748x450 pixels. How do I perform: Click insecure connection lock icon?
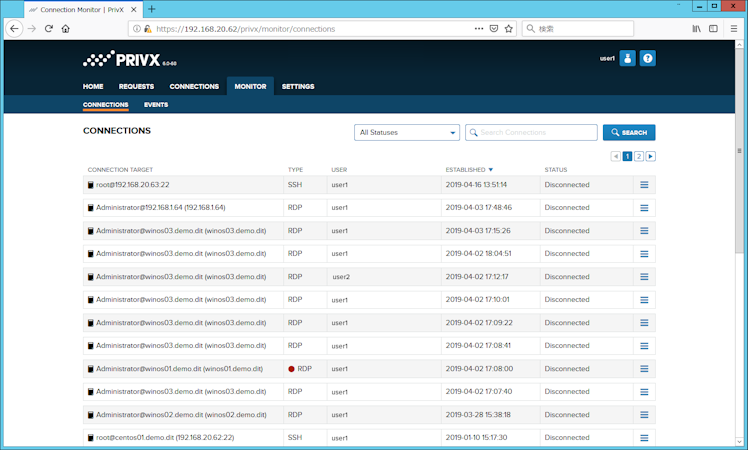point(148,29)
